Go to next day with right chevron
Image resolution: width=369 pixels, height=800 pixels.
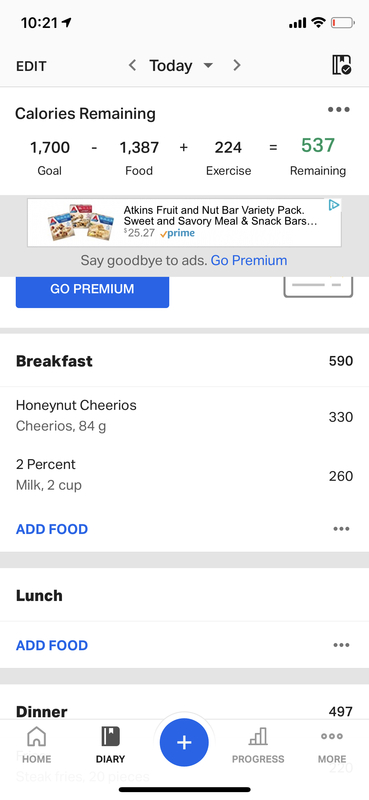236,65
